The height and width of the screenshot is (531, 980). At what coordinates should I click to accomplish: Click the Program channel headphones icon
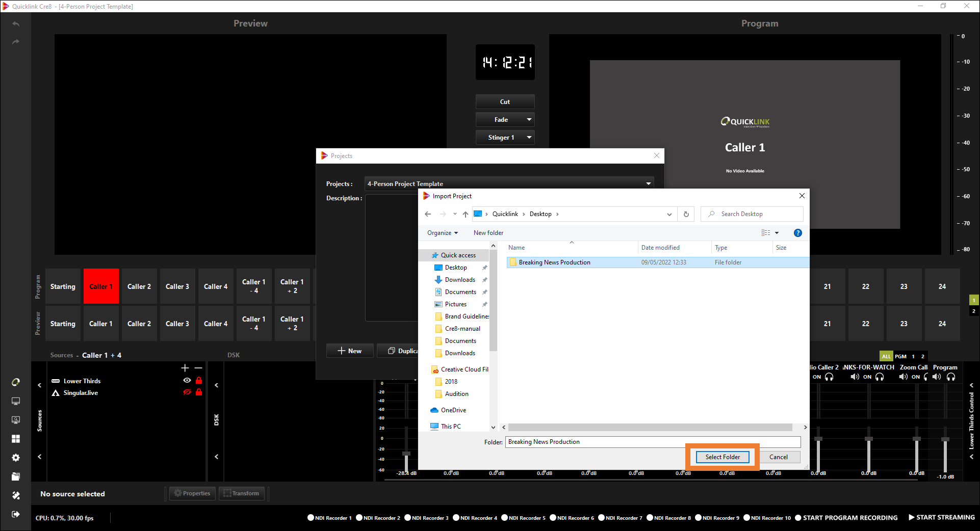[951, 377]
